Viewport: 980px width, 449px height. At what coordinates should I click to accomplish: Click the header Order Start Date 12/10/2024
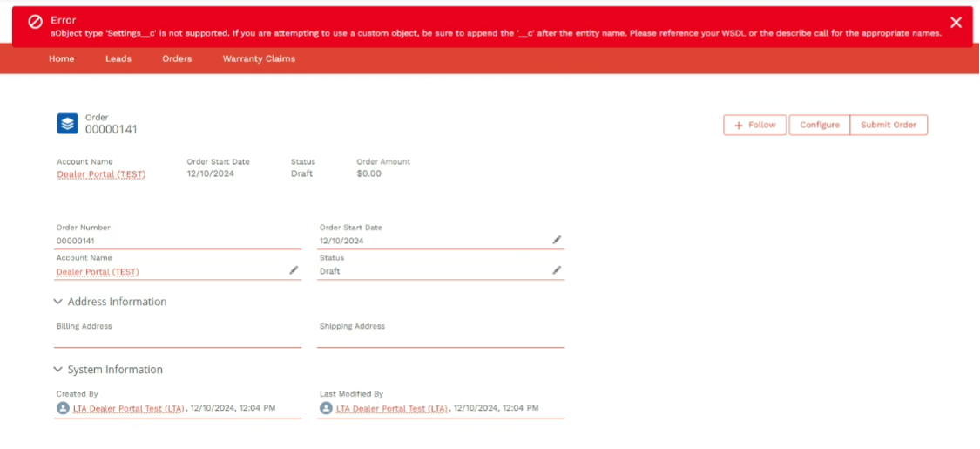coord(211,173)
